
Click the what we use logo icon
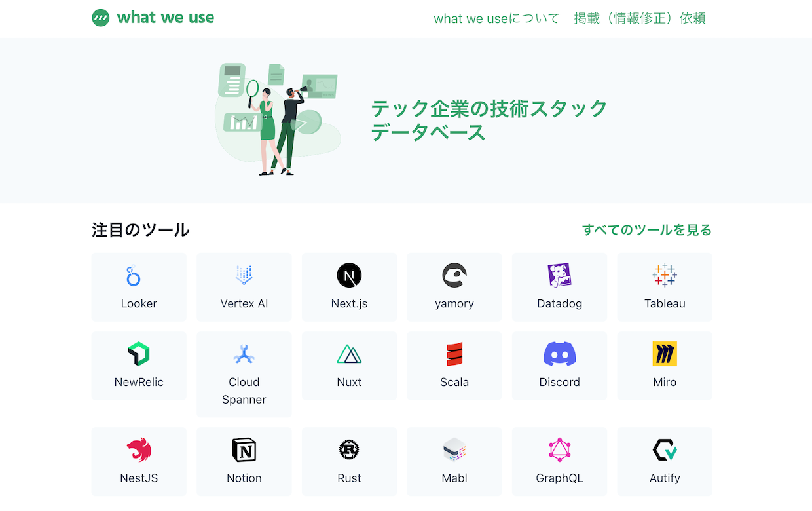(101, 18)
